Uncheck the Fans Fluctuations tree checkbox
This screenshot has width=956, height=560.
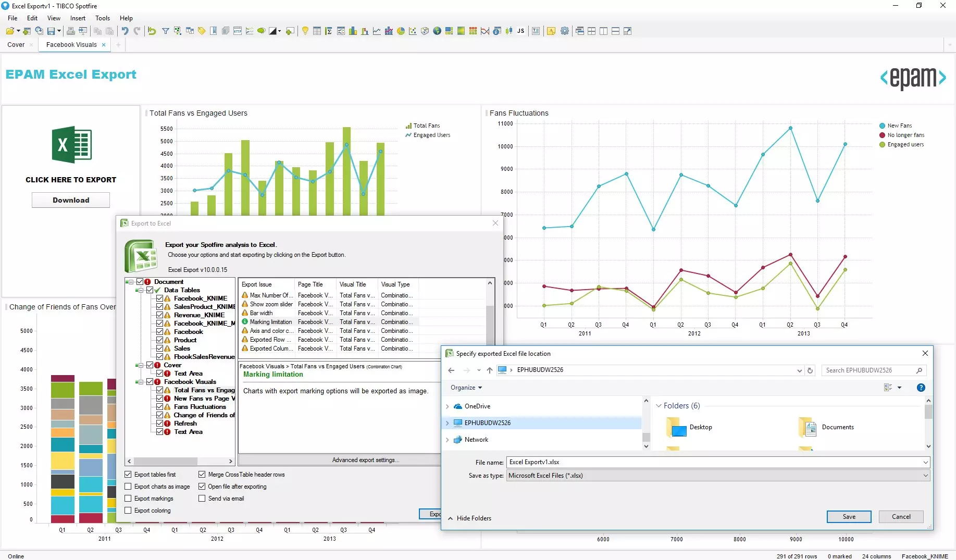[160, 407]
